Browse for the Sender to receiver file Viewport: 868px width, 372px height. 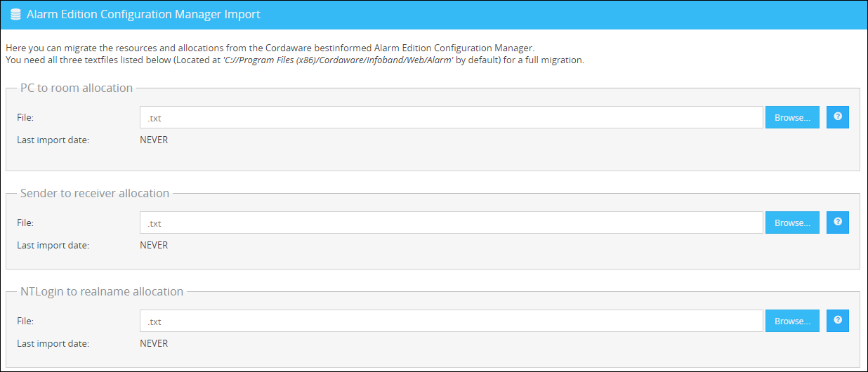point(792,223)
